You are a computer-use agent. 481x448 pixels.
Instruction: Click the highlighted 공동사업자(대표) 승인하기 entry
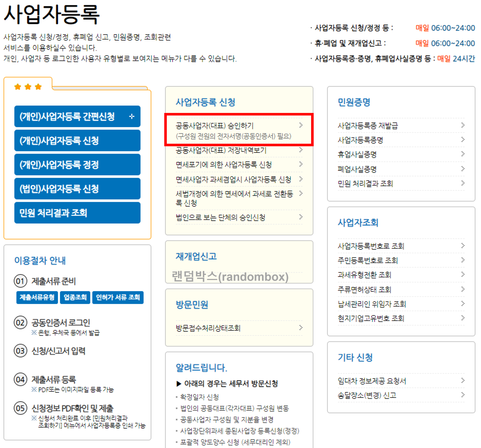214,125
